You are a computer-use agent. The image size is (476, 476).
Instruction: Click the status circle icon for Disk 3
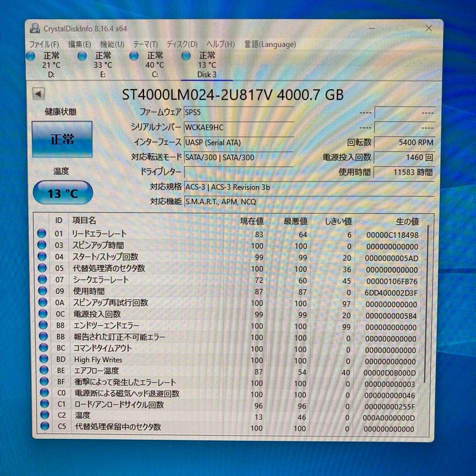click(186, 56)
